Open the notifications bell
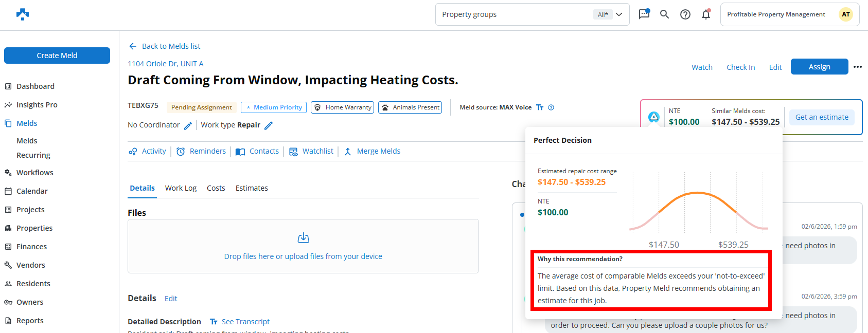The width and height of the screenshot is (868, 333). [x=706, y=14]
